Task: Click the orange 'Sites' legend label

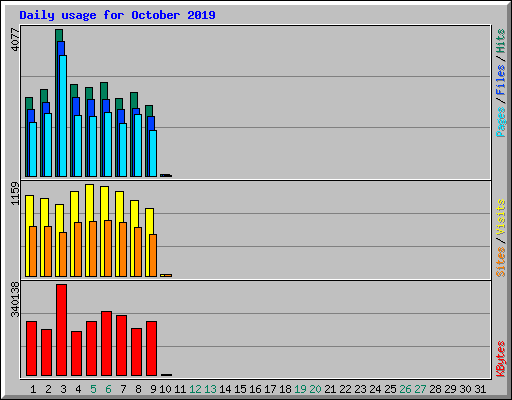Action: tap(501, 262)
